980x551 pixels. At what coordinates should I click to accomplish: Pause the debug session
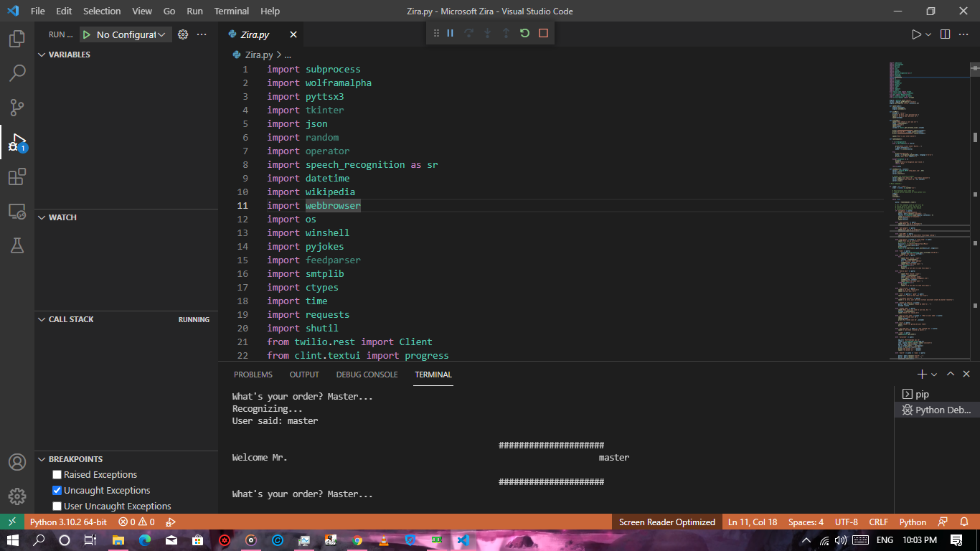coord(451,33)
